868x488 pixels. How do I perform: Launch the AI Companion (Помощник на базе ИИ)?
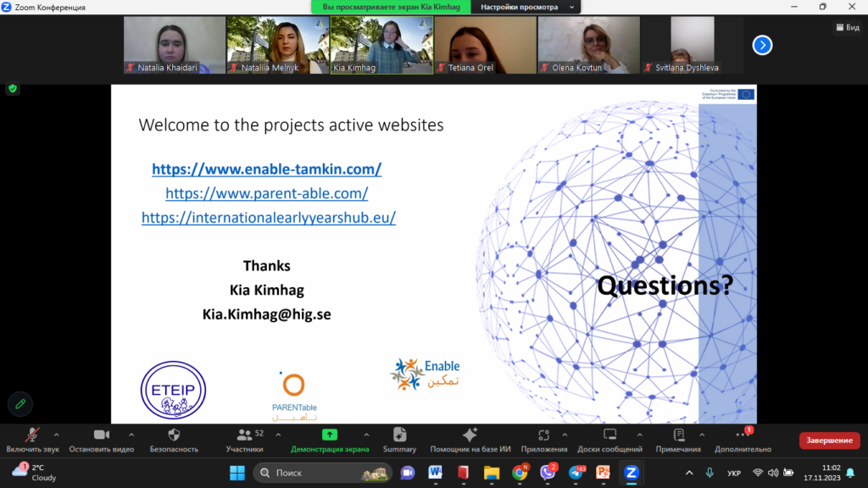[470, 435]
